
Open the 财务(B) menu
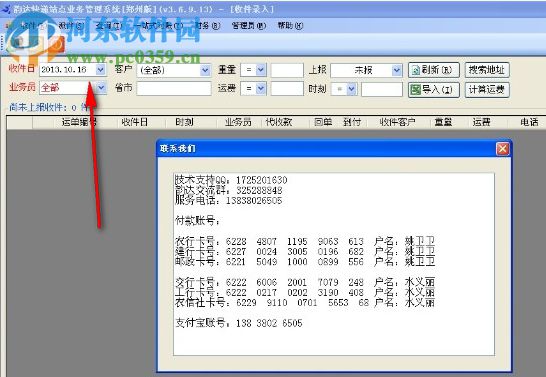coord(208,25)
